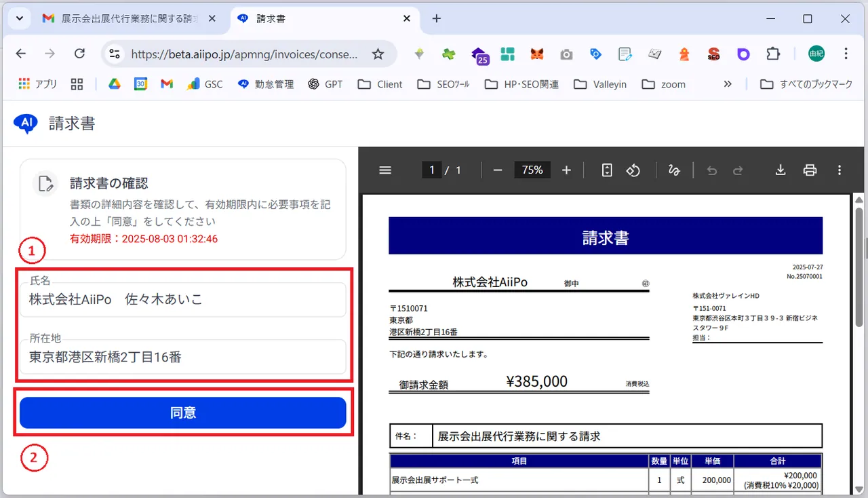The height and width of the screenshot is (498, 868).
Task: Zoom out the PDF with minus button
Action: point(498,170)
